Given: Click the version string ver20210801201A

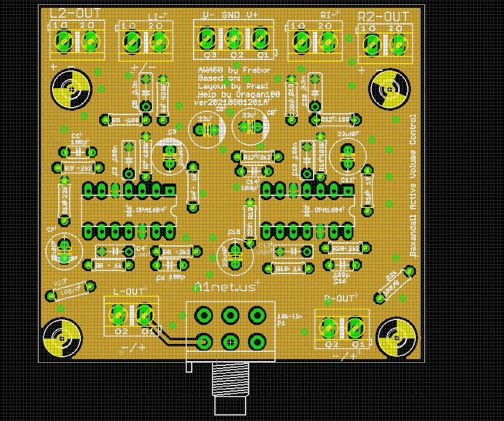Looking at the screenshot, I should point(231,102).
